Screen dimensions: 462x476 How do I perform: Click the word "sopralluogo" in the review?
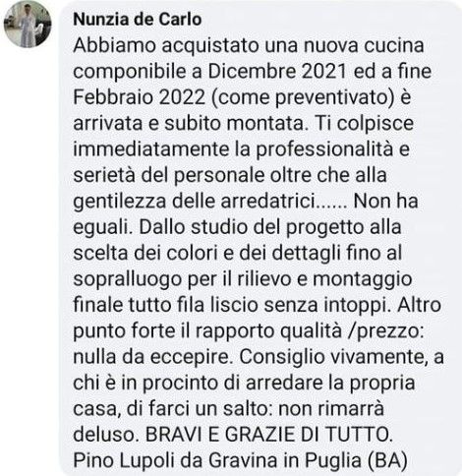pyautogui.click(x=128, y=279)
